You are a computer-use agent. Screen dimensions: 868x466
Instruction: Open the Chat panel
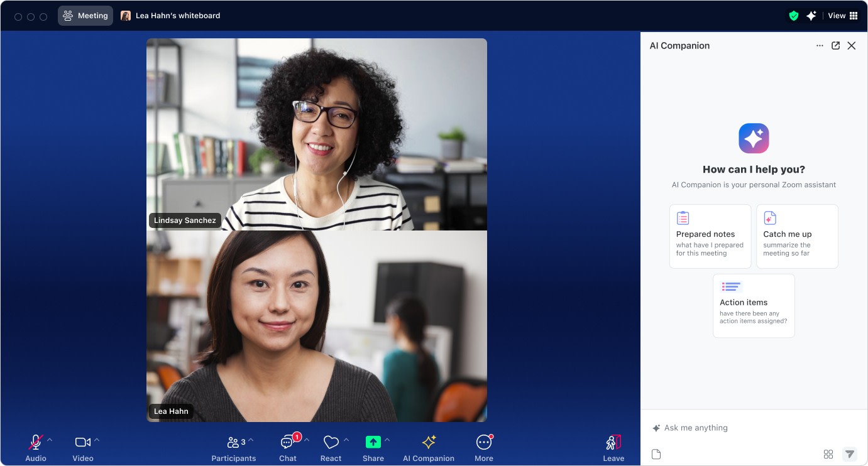coord(287,447)
